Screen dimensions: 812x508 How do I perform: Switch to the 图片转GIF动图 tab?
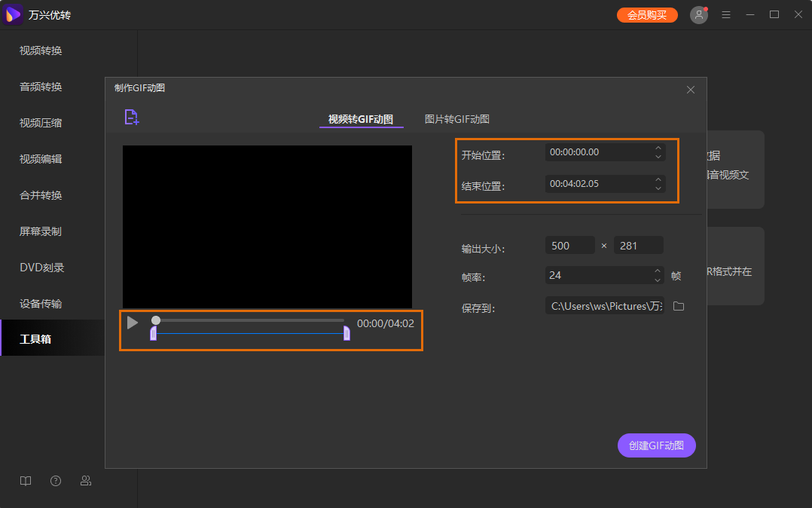click(456, 119)
